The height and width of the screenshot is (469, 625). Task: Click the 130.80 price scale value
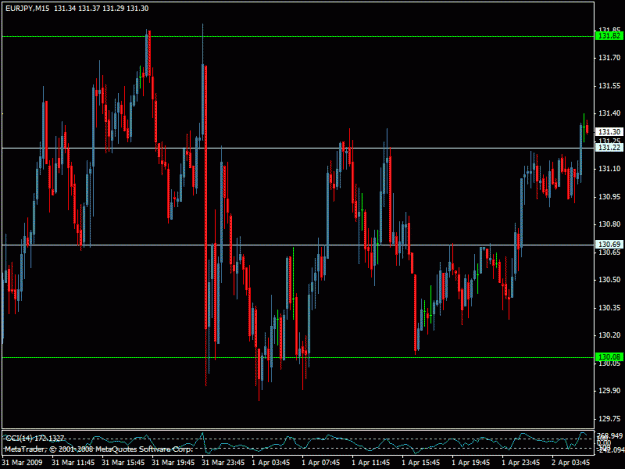[609, 224]
